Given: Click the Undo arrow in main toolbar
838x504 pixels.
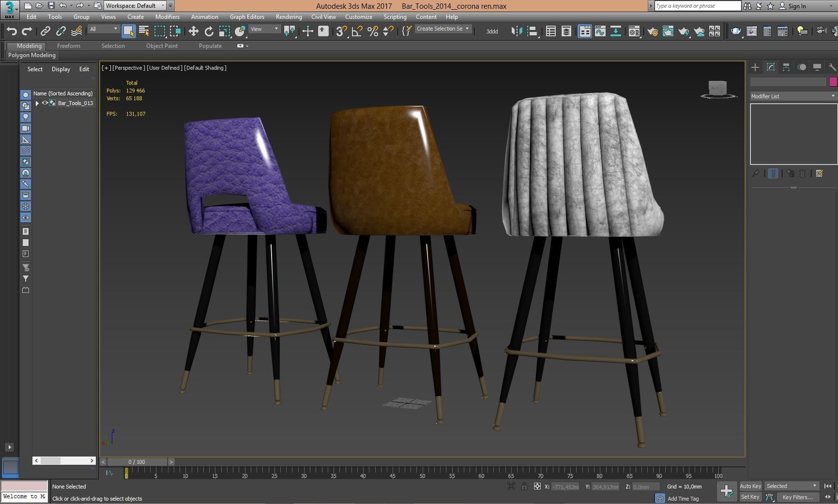Looking at the screenshot, I should 12,31.
